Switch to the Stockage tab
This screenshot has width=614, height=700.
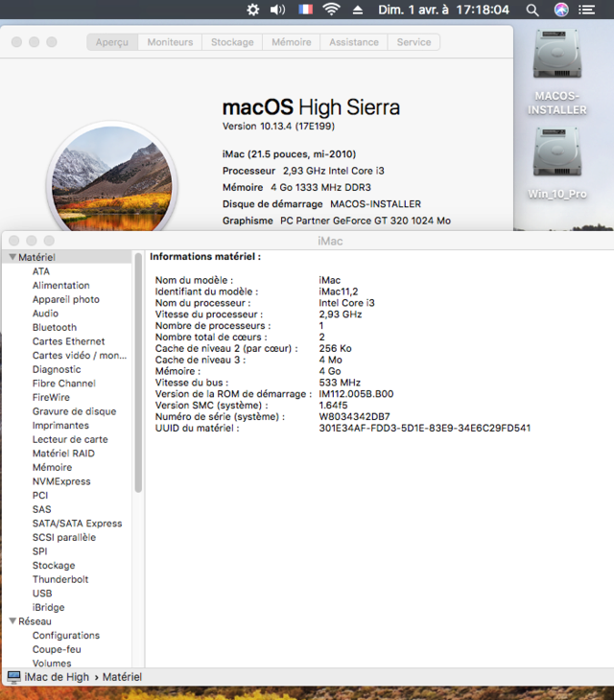coord(232,42)
